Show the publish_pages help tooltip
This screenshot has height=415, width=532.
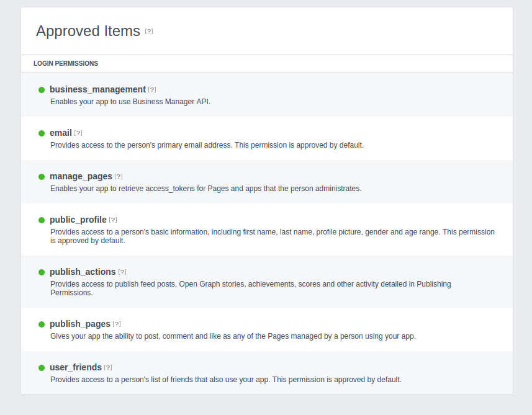click(x=117, y=324)
